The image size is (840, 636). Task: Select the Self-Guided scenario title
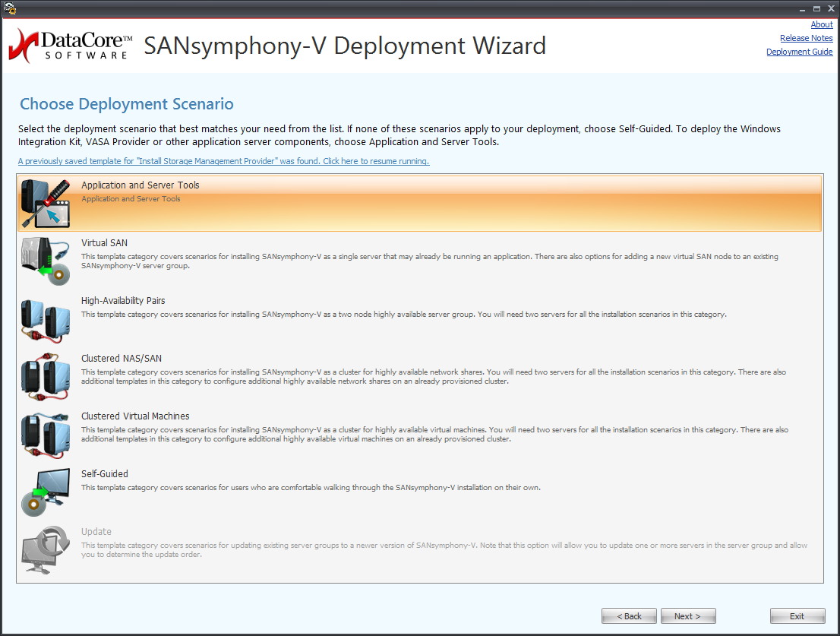click(105, 474)
